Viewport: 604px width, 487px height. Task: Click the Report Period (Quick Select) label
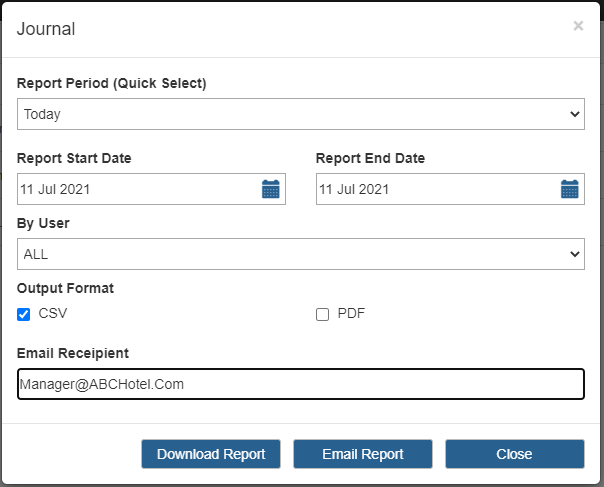click(x=112, y=83)
